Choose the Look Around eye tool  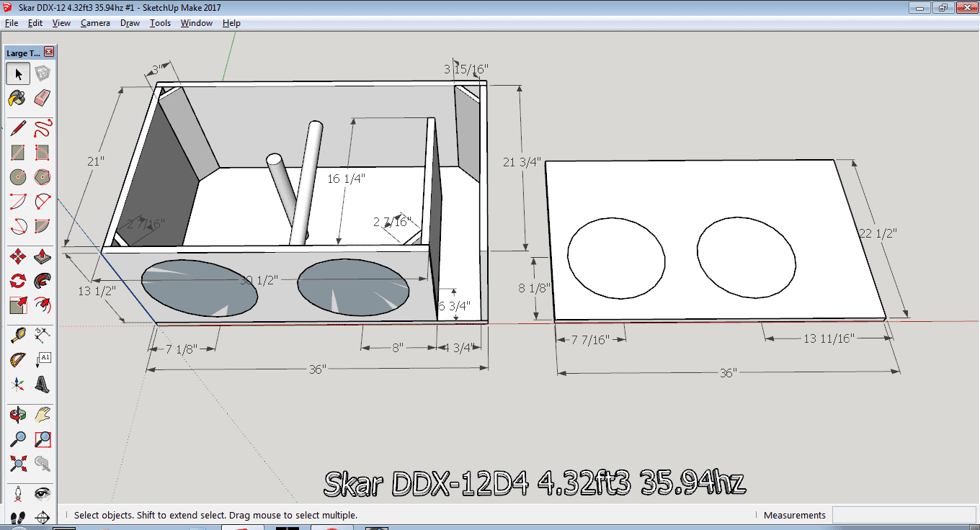point(43,495)
